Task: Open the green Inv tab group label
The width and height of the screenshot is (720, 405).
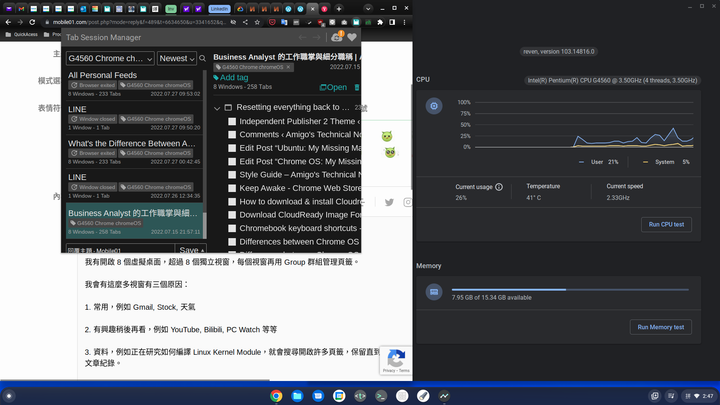Action: click(x=171, y=9)
